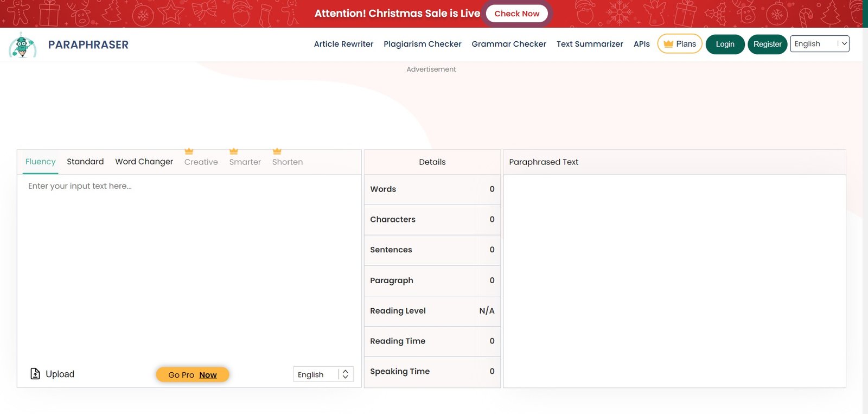868x414 pixels.
Task: Click the Upload text label
Action: pos(60,374)
